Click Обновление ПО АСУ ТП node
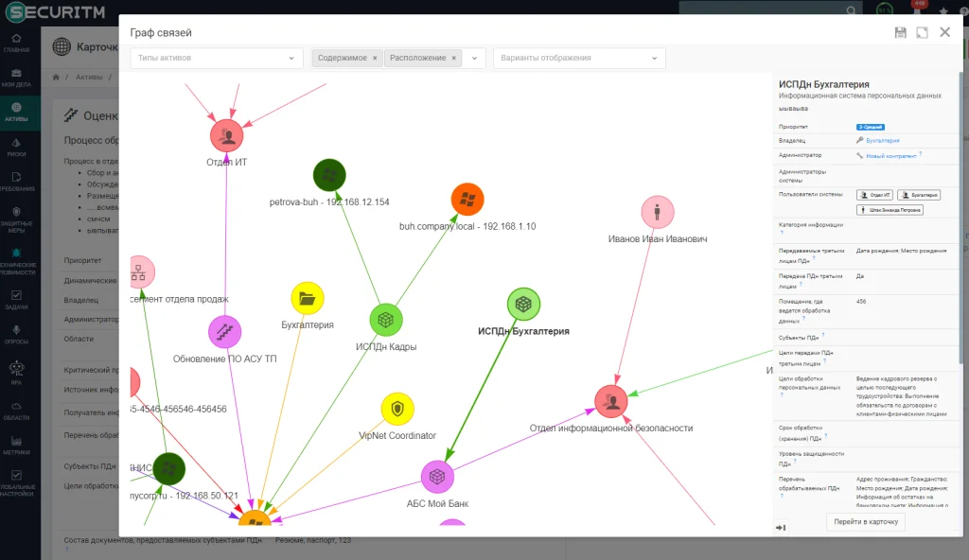Image resolution: width=969 pixels, height=560 pixels. tap(225, 332)
